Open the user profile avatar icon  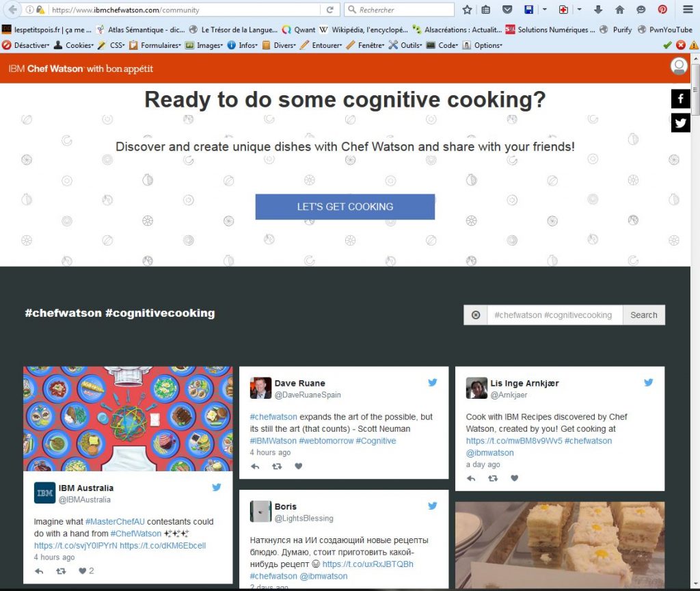click(679, 66)
